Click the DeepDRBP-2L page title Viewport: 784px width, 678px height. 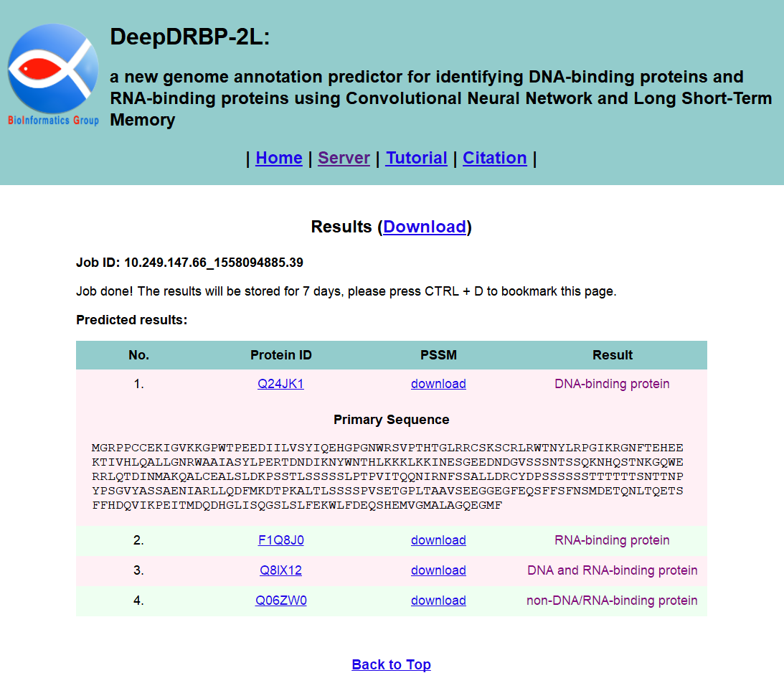coord(189,37)
